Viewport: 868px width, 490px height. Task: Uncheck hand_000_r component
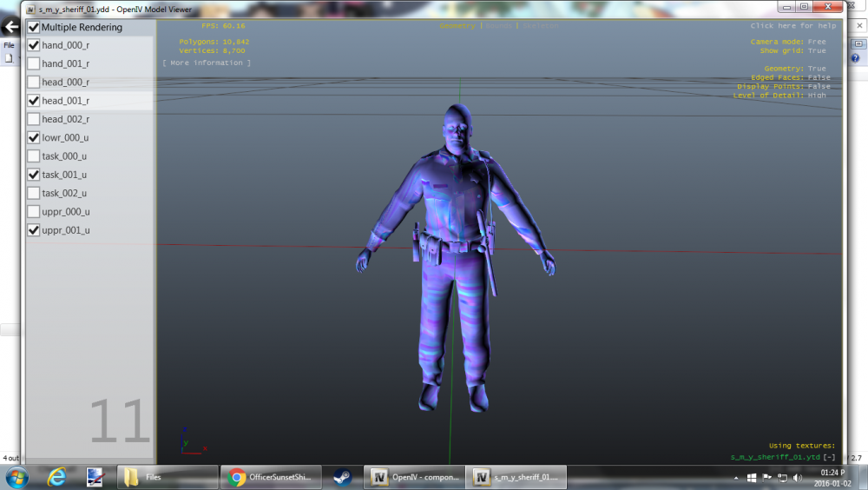(34, 45)
